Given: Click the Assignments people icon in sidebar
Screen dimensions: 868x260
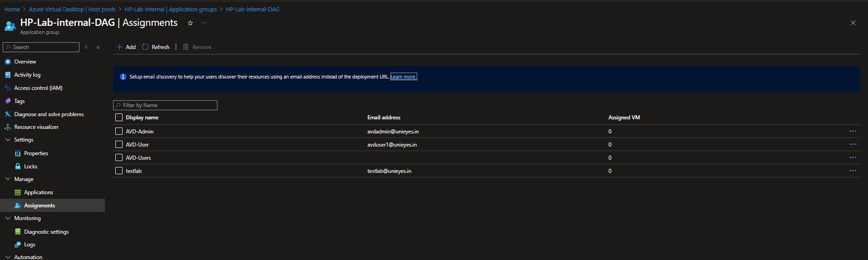Looking at the screenshot, I should pyautogui.click(x=18, y=206).
